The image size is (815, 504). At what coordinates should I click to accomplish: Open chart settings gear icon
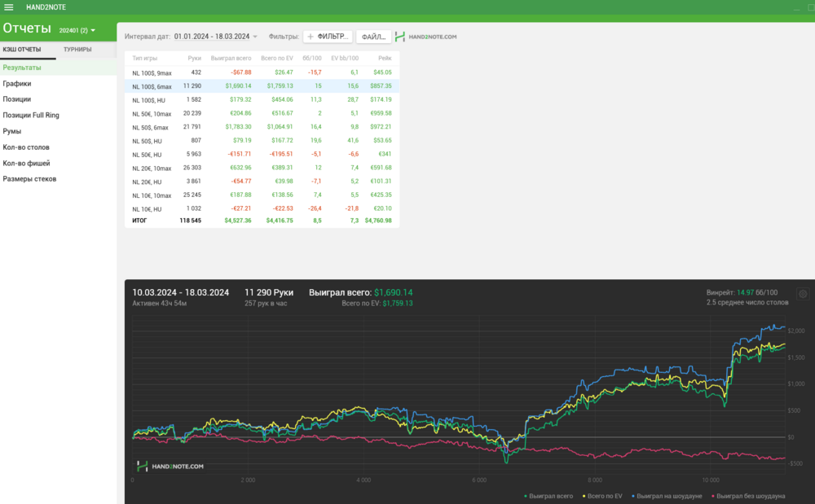tap(803, 294)
